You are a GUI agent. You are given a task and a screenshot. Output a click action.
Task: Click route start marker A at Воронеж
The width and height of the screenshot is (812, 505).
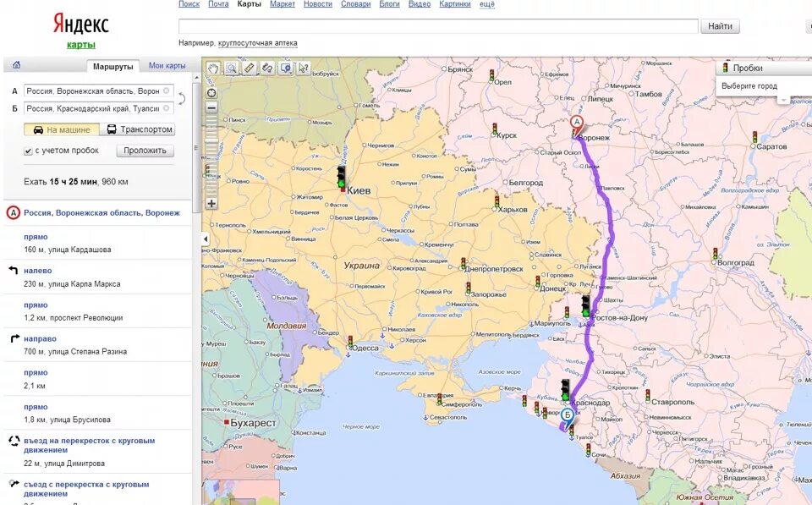(x=576, y=125)
